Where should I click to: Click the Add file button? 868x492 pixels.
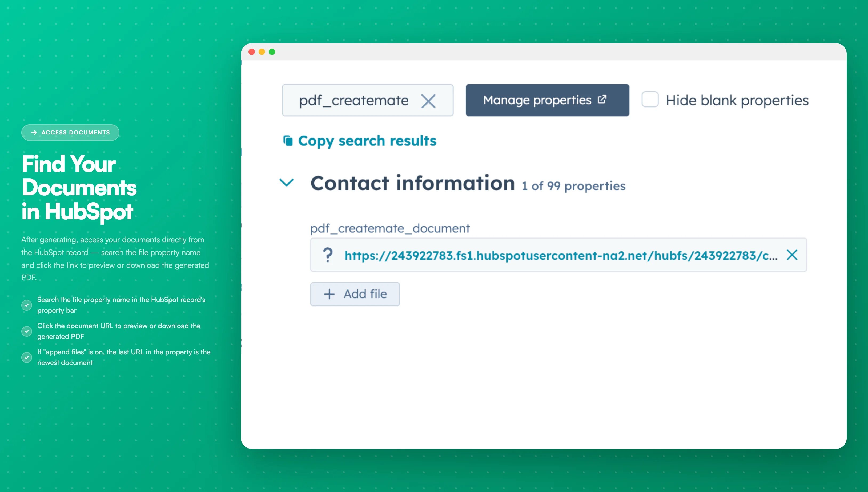[x=355, y=294]
